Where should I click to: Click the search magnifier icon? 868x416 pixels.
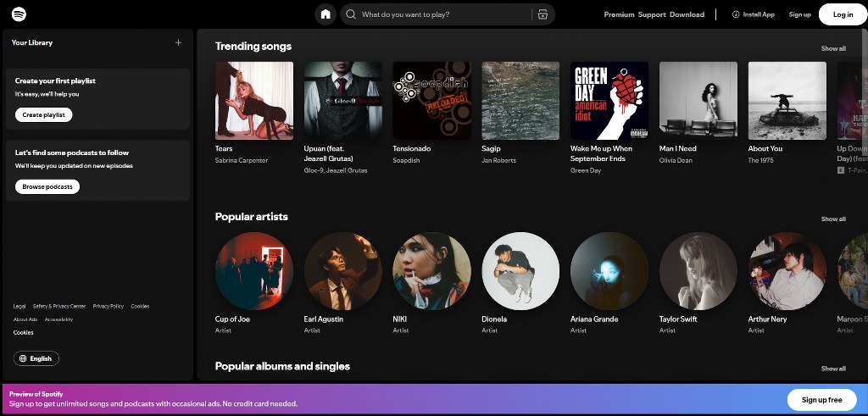(x=350, y=14)
